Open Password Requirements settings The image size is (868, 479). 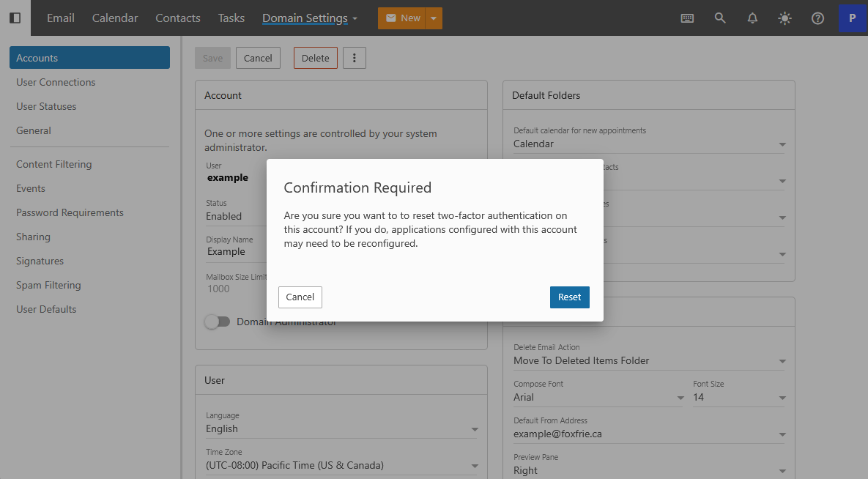click(70, 212)
